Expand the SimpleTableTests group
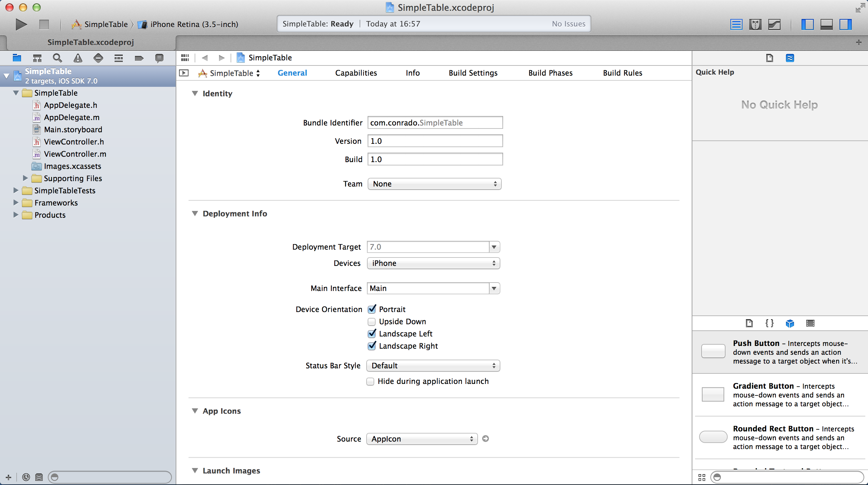This screenshot has height=485, width=868. click(16, 190)
